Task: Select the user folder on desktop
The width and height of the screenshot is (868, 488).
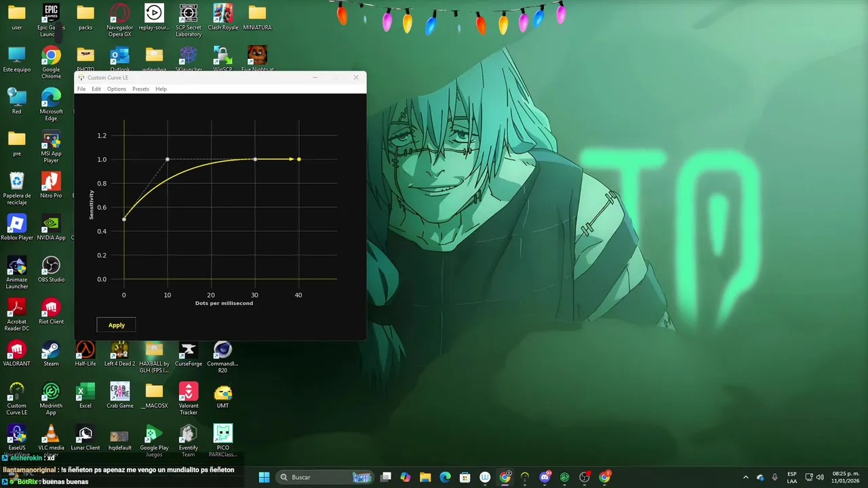Action: point(17,18)
